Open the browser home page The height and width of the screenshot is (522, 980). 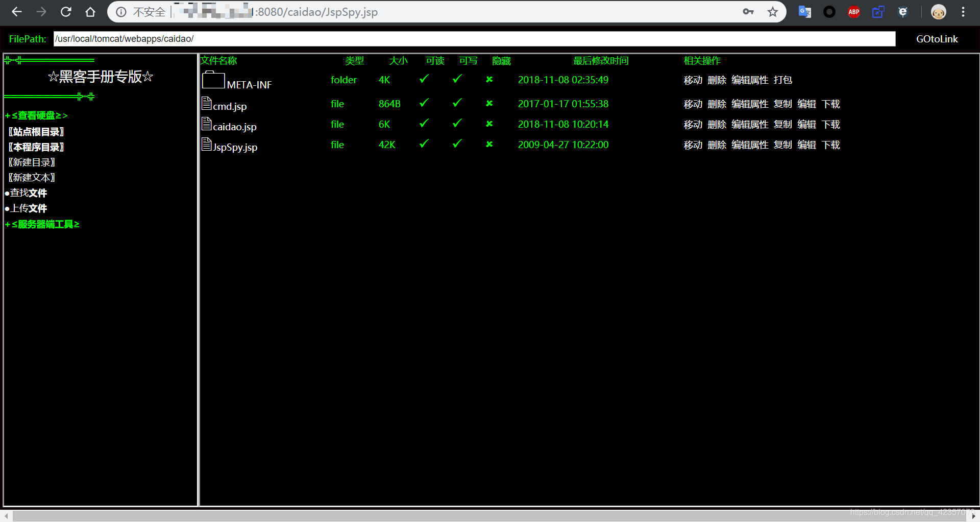point(90,12)
